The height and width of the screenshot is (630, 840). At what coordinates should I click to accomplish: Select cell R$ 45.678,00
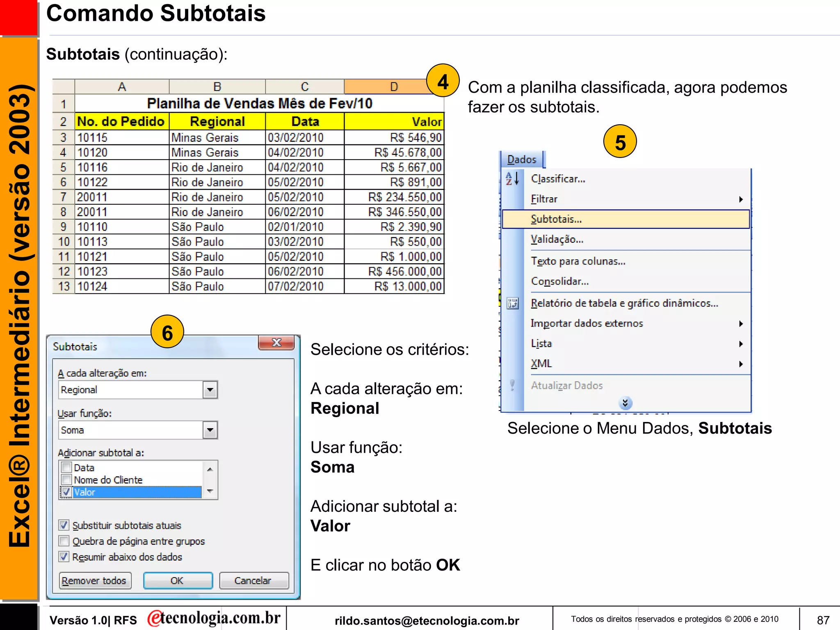point(394,153)
